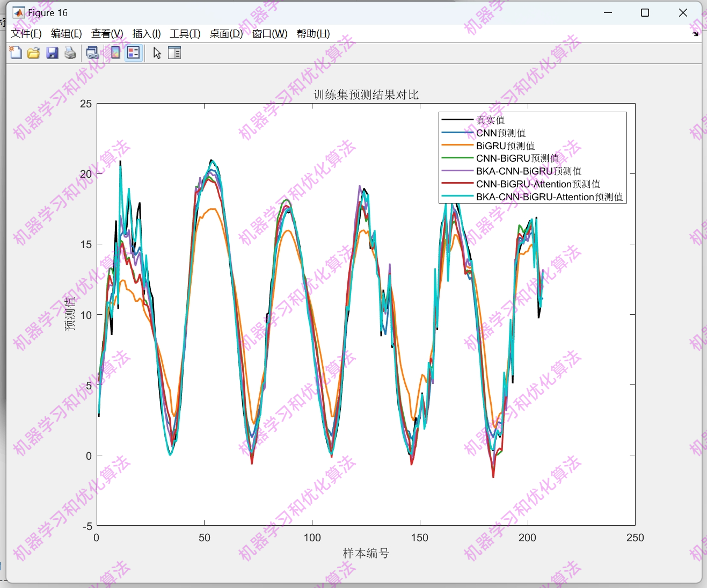707x588 pixels.
Task: Select the 真实值 legend entry
Action: (x=490, y=120)
